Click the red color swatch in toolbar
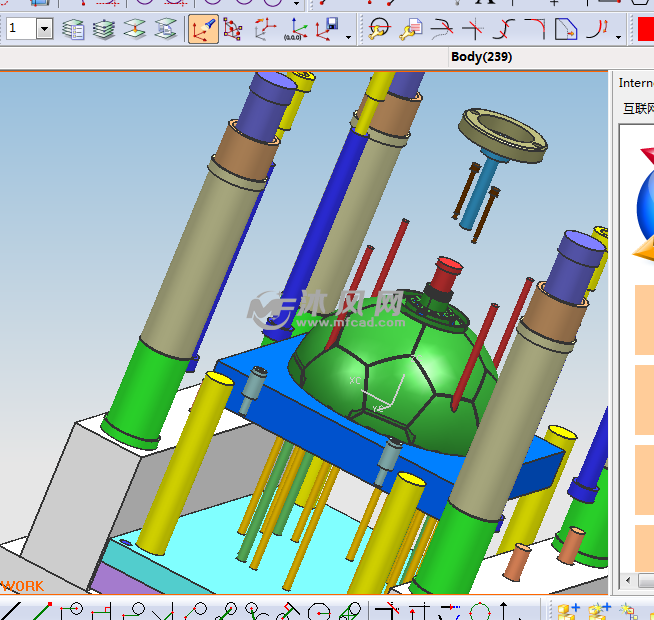The height and width of the screenshot is (620, 654). tap(644, 29)
